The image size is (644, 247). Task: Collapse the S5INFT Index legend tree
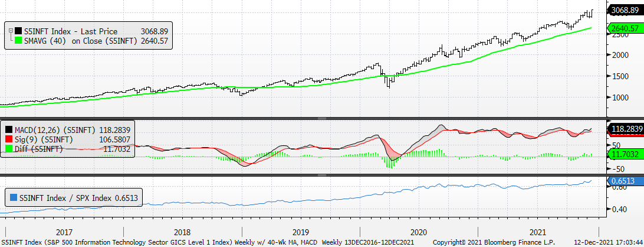tap(10, 31)
